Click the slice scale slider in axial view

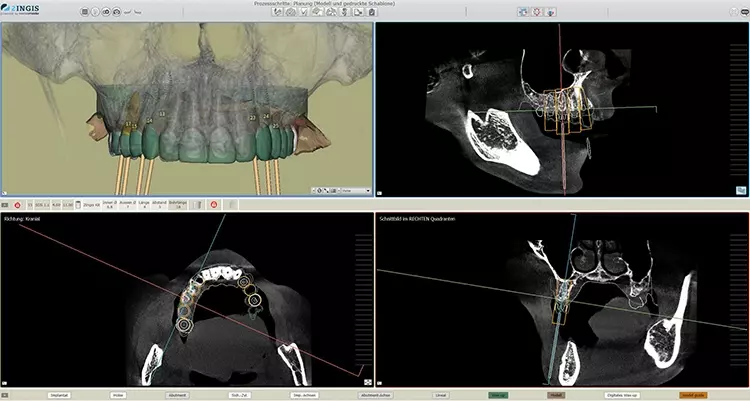coord(362,300)
